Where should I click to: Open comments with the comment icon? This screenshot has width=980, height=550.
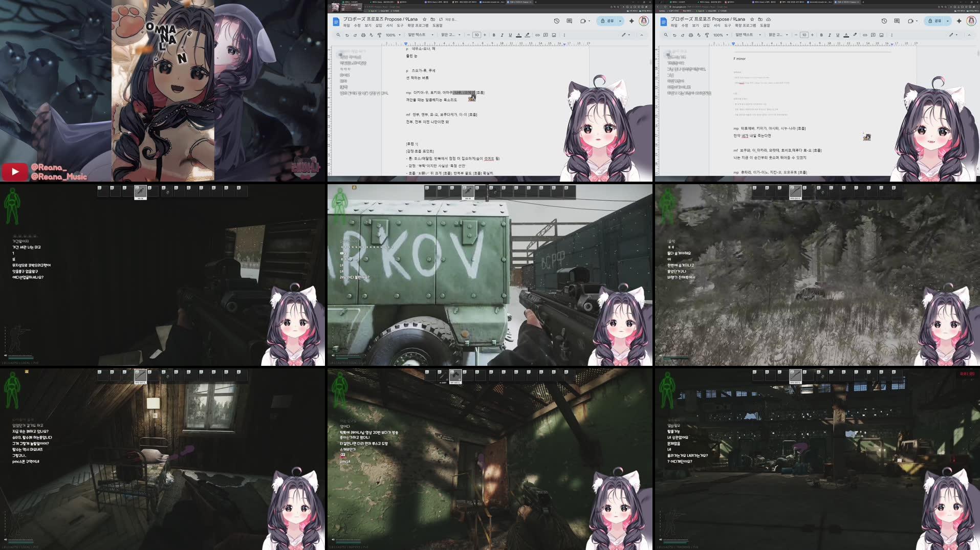click(x=568, y=21)
